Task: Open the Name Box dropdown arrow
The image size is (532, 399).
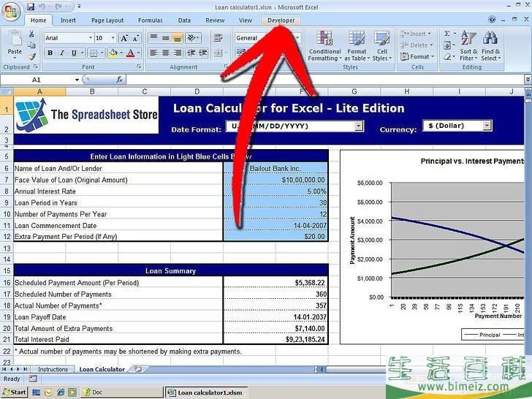Action: coord(77,80)
